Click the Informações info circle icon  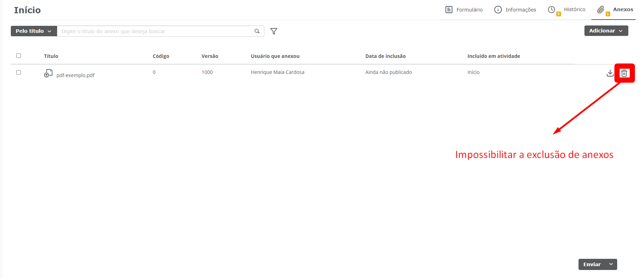tap(498, 10)
